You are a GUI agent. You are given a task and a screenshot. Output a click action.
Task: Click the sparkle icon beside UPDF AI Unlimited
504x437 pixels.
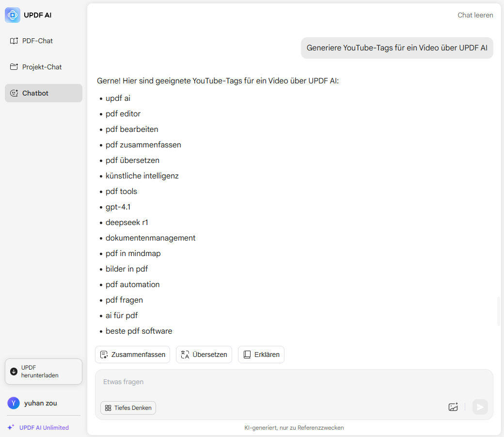tap(11, 427)
